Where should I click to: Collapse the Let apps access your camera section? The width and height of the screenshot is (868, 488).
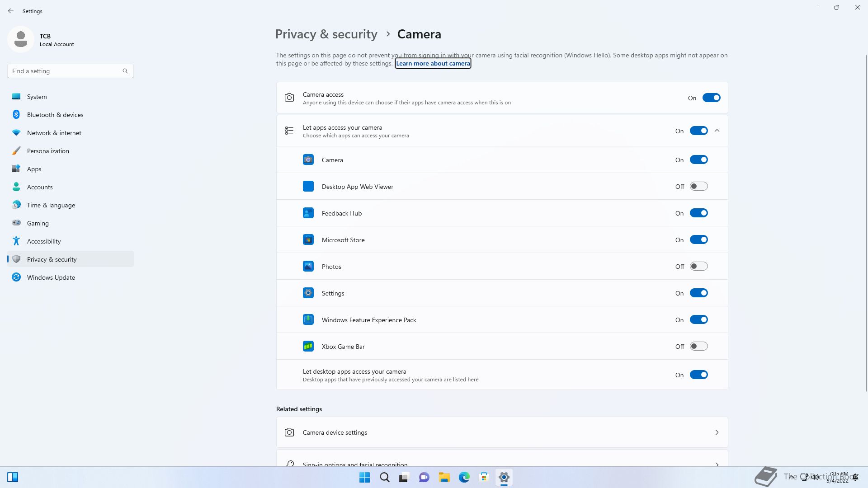pyautogui.click(x=717, y=131)
